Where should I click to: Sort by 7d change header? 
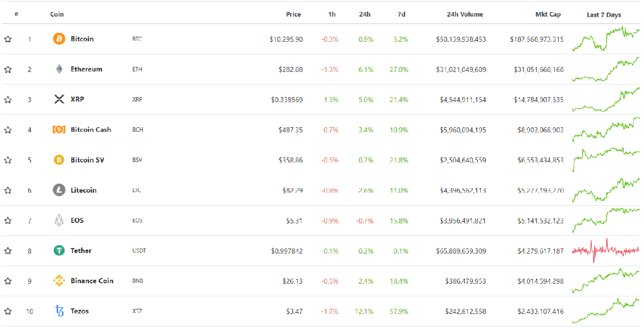coord(401,14)
